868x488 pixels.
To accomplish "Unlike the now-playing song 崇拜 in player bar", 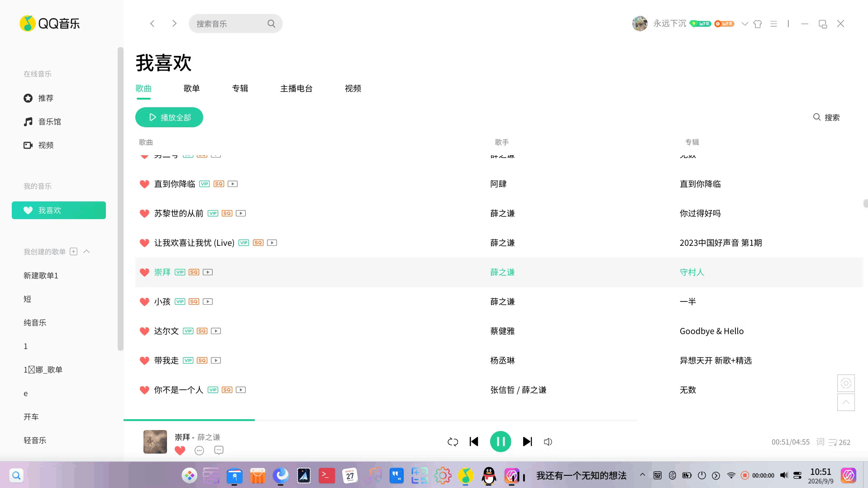I will click(180, 450).
